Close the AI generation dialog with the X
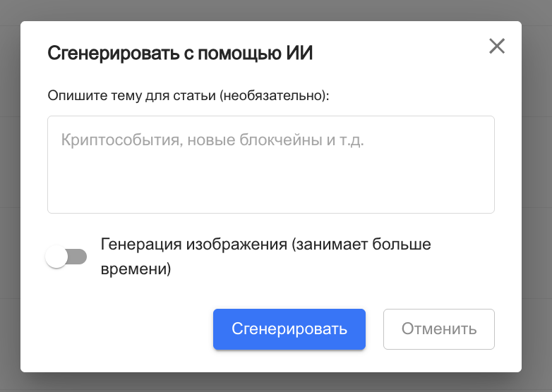The width and height of the screenshot is (552, 392). pyautogui.click(x=497, y=47)
